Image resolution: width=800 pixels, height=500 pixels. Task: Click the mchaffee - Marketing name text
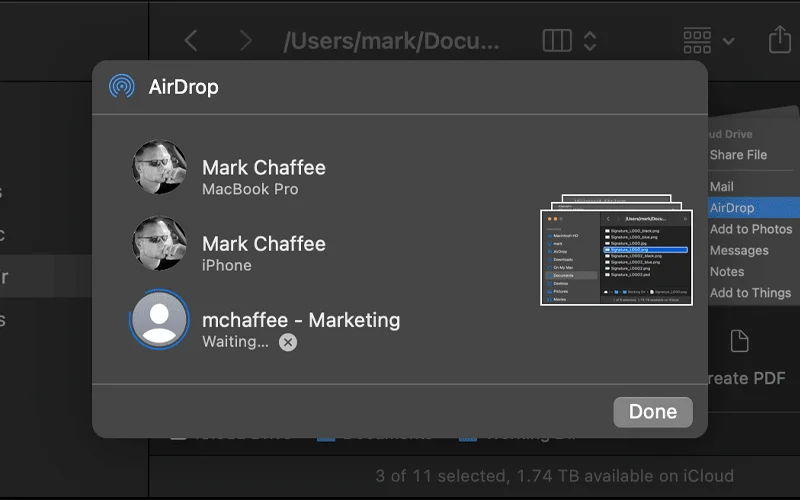point(301,320)
